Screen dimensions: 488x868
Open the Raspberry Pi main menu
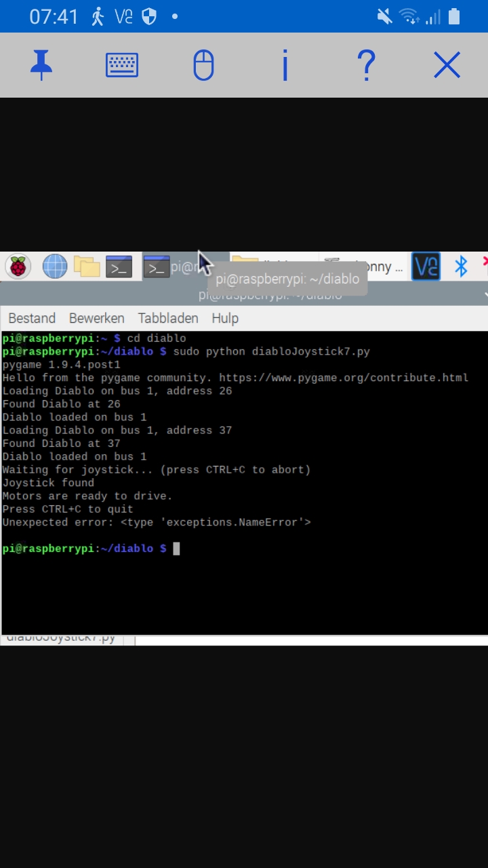pyautogui.click(x=18, y=267)
